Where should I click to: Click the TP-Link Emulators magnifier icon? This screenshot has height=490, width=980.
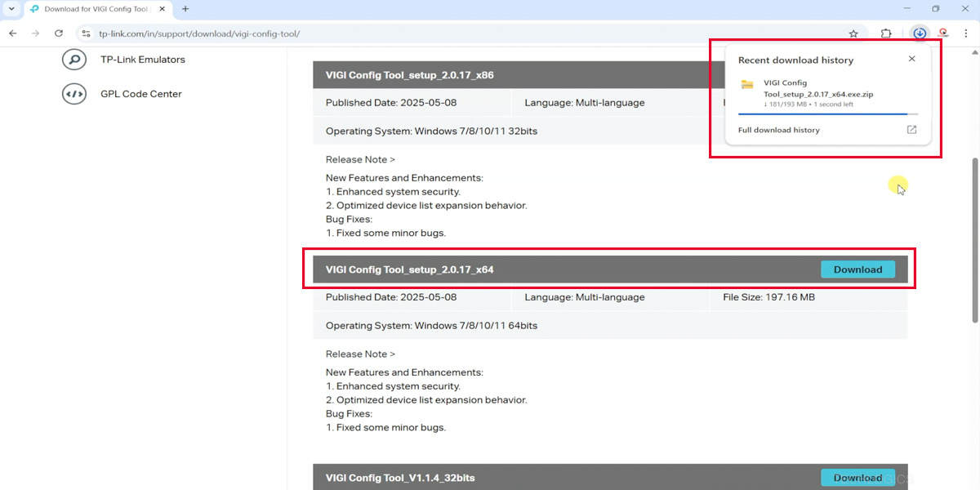pos(74,60)
